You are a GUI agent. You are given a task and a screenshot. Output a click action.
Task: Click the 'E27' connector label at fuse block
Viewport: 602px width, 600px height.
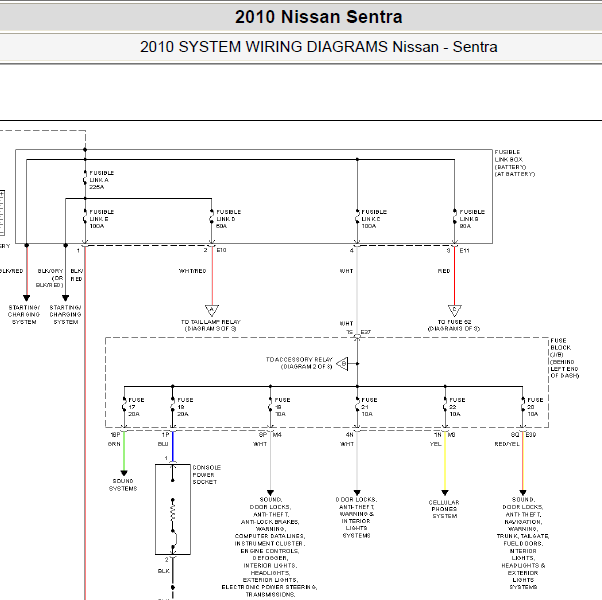pyautogui.click(x=366, y=332)
